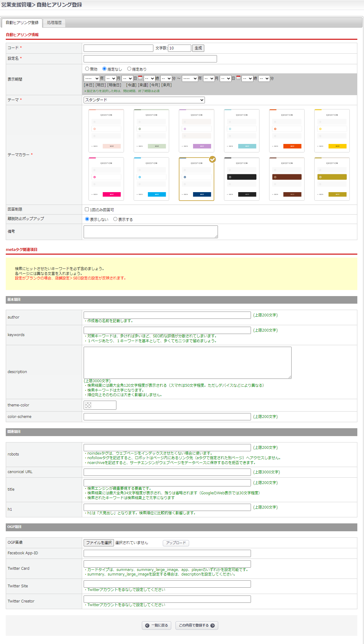Click the 生成 code generate button
Viewport: 364px width, 644px height.
pos(198,48)
